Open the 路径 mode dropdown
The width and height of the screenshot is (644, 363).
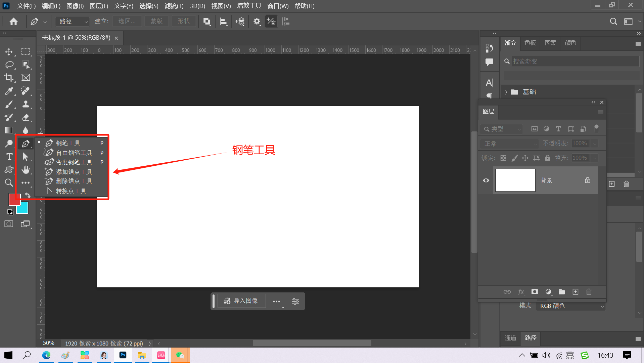pyautogui.click(x=73, y=22)
